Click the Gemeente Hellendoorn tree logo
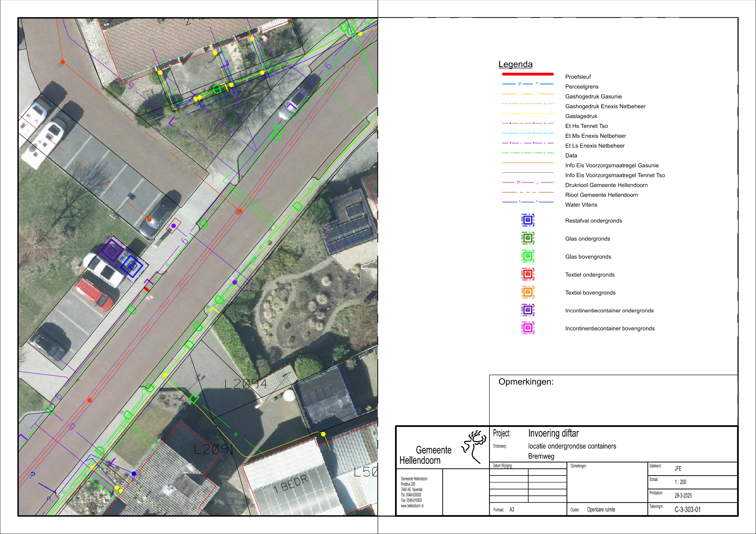This screenshot has width=756, height=534. pos(474,446)
